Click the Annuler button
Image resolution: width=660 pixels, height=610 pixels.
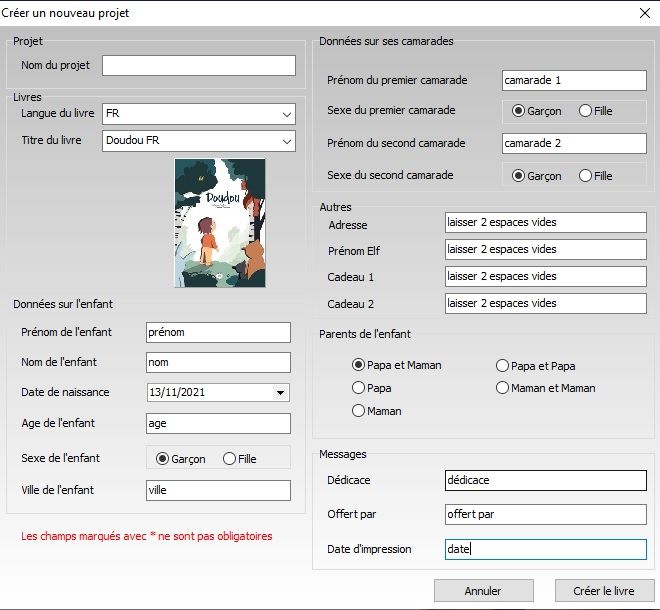click(x=483, y=591)
